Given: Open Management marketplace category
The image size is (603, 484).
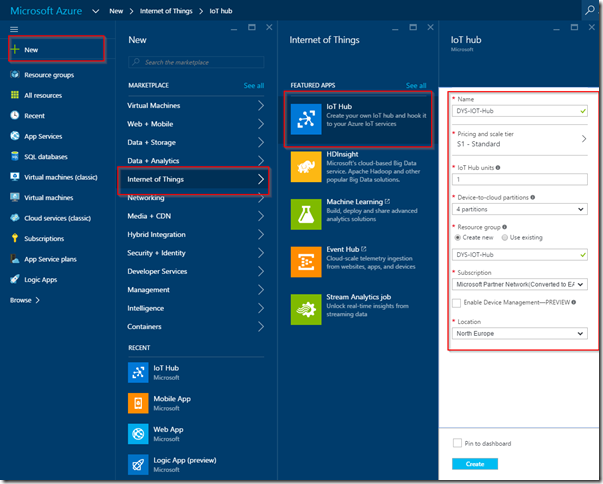Looking at the screenshot, I should [196, 290].
